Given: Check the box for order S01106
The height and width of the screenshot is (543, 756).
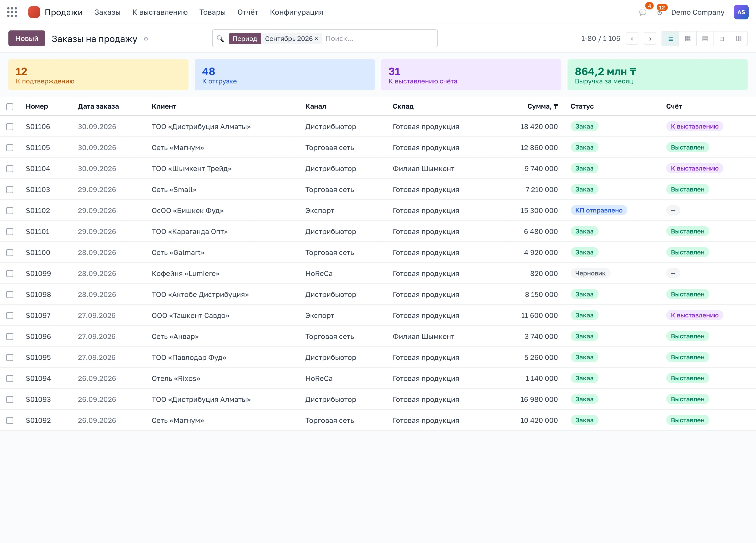Looking at the screenshot, I should 10,127.
